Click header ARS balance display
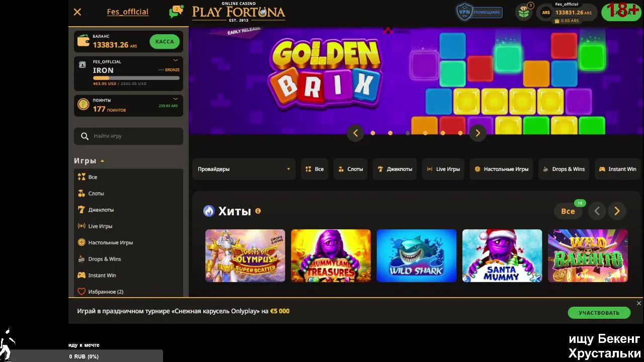This screenshot has height=362, width=644. (567, 13)
